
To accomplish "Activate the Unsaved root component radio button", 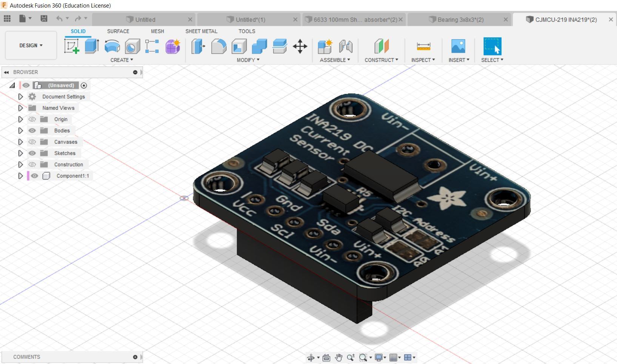I will click(x=84, y=86).
